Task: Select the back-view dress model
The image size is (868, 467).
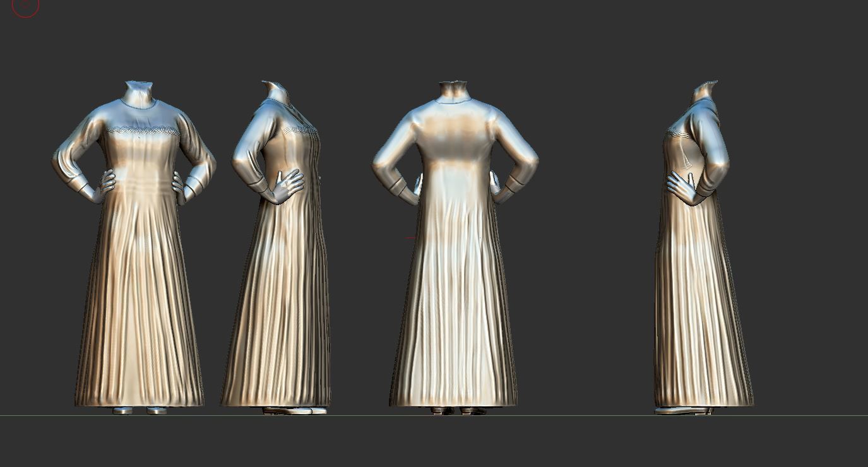Action: (x=455, y=247)
